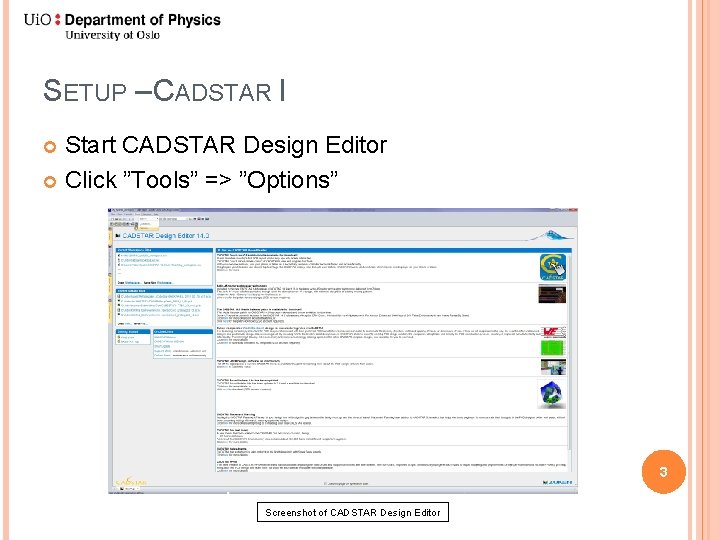Click the red WE logo in news panel

pos(553,332)
